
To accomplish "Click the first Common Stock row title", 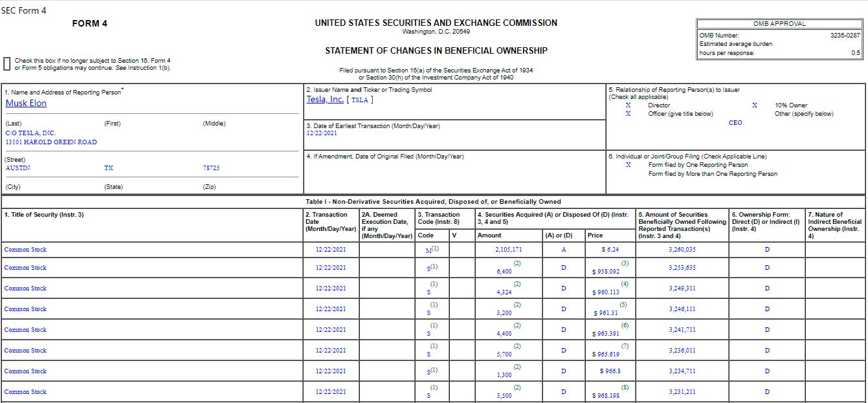I will click(25, 250).
